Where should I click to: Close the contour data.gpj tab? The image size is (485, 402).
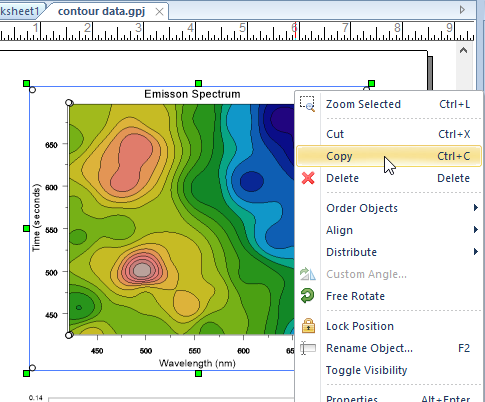160,12
